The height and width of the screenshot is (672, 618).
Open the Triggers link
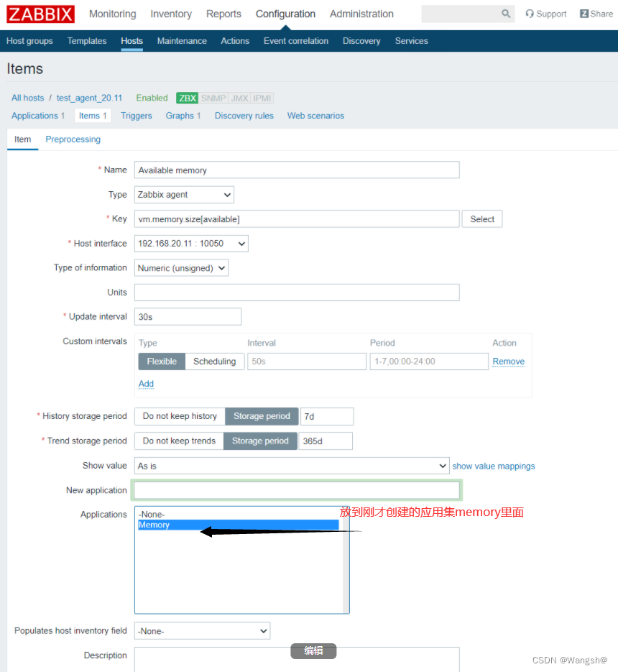[x=137, y=116]
